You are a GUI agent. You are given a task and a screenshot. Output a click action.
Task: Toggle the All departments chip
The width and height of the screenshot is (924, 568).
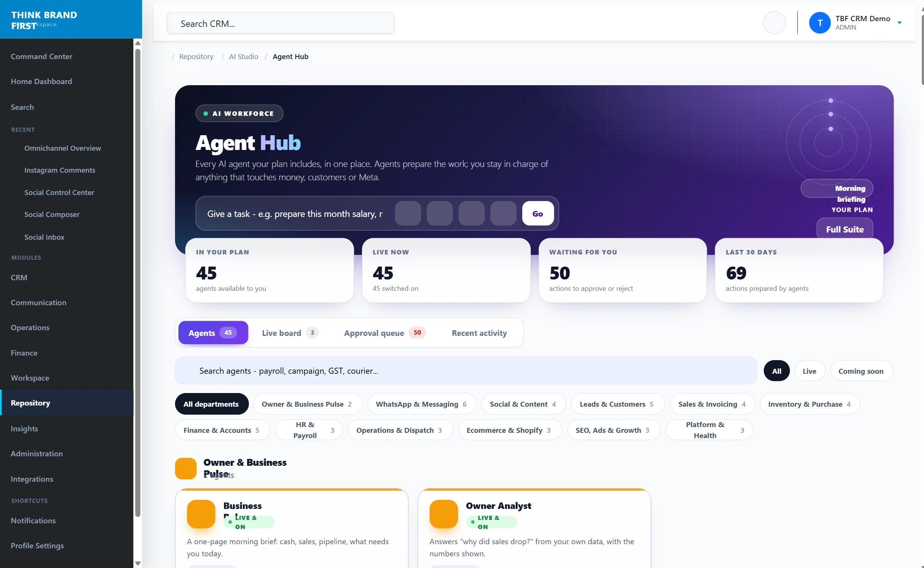coord(211,404)
